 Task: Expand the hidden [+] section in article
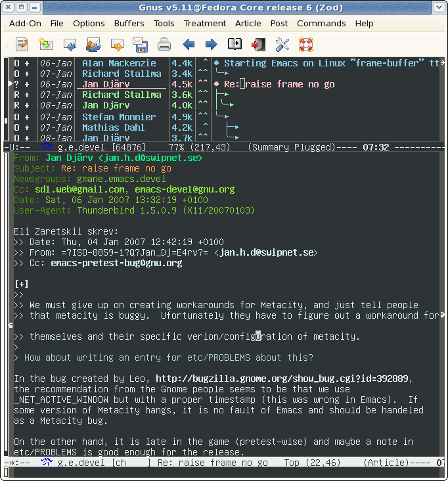21,284
